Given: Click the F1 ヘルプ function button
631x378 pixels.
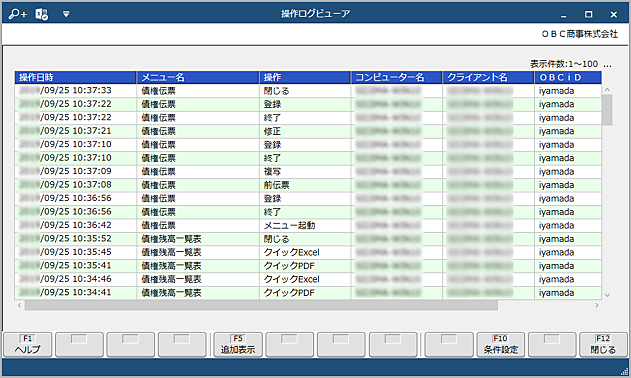Looking at the screenshot, I should click(28, 345).
